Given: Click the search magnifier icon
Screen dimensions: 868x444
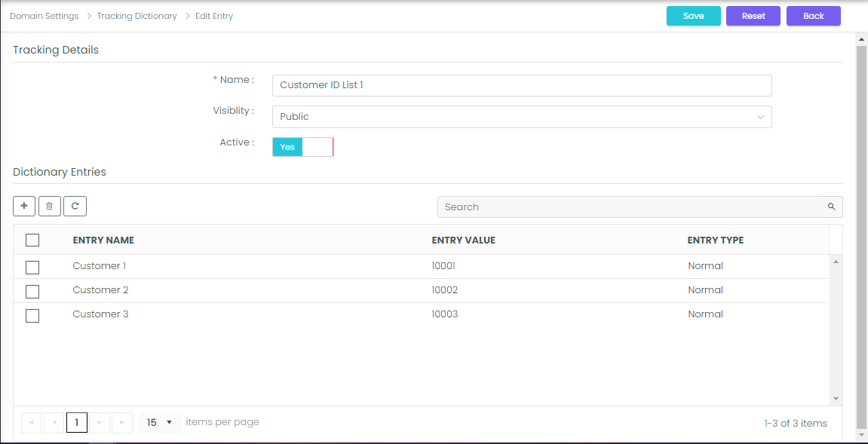Looking at the screenshot, I should pos(832,207).
